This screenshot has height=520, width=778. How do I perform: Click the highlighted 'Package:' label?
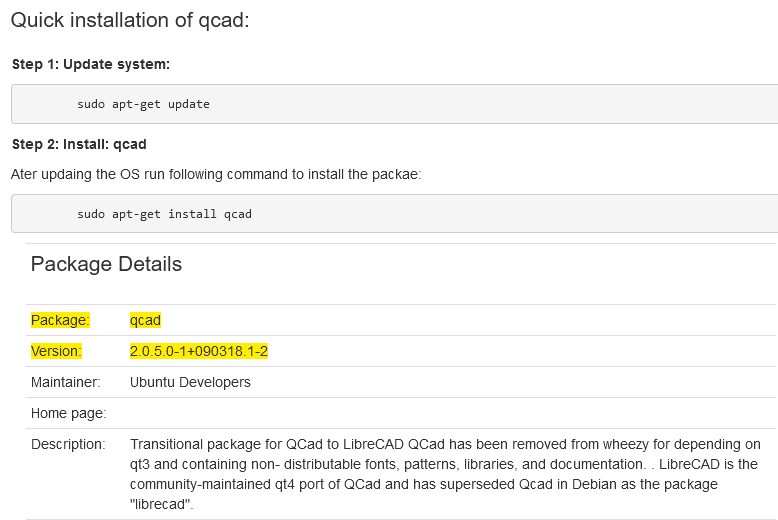pyautogui.click(x=60, y=320)
